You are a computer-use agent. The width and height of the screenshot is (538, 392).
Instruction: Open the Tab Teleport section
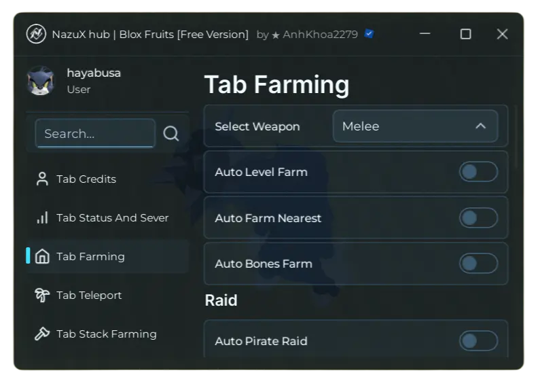pyautogui.click(x=89, y=296)
